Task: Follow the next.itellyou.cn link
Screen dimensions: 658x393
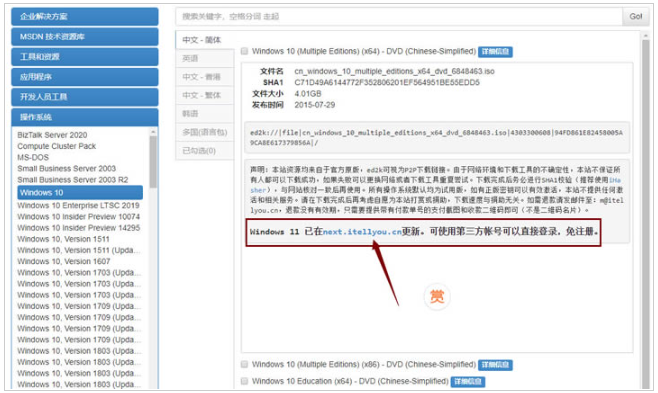Action: 362,232
